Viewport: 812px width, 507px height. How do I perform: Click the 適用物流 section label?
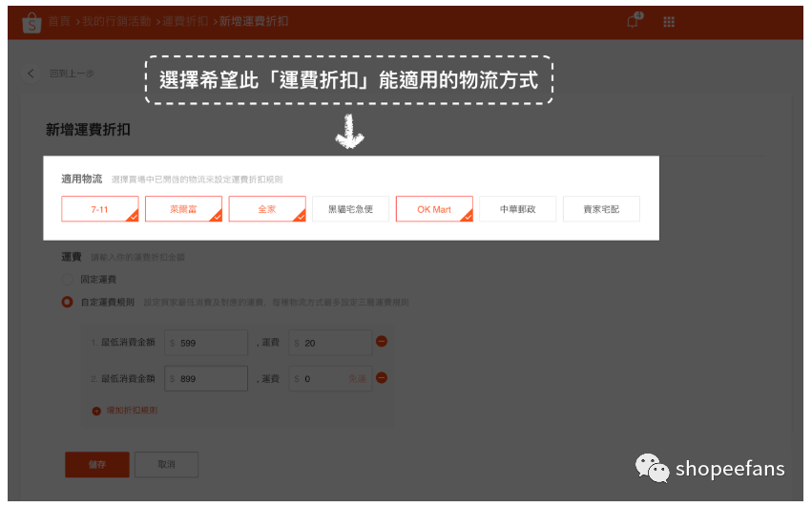[x=82, y=179]
